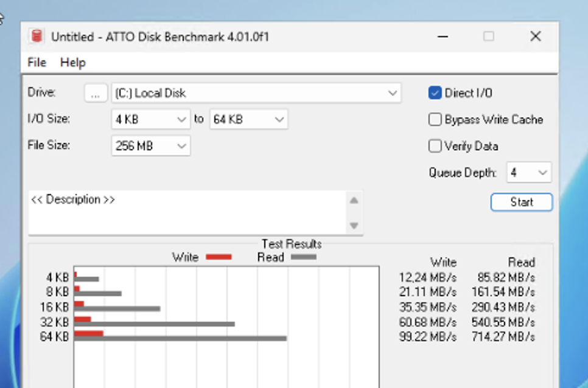Minimize the ATTO Disk Benchmark window

[x=443, y=36]
